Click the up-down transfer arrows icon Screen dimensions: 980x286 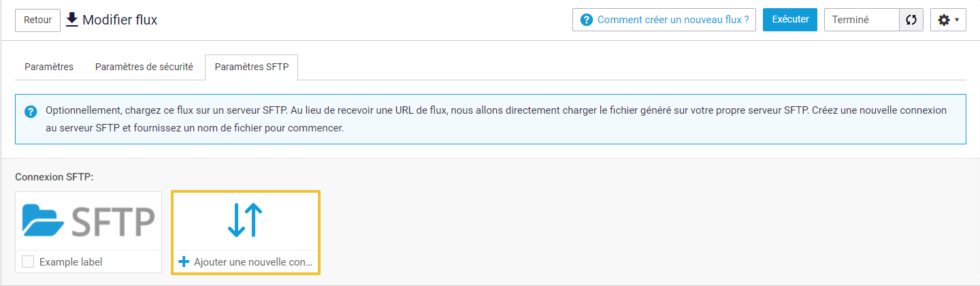(x=246, y=221)
